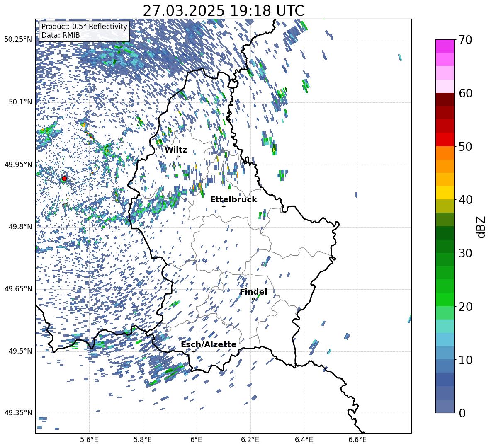This screenshot has height=448, width=491.
Task: Click the orange colorbar segment below 50
Action: [x=445, y=153]
